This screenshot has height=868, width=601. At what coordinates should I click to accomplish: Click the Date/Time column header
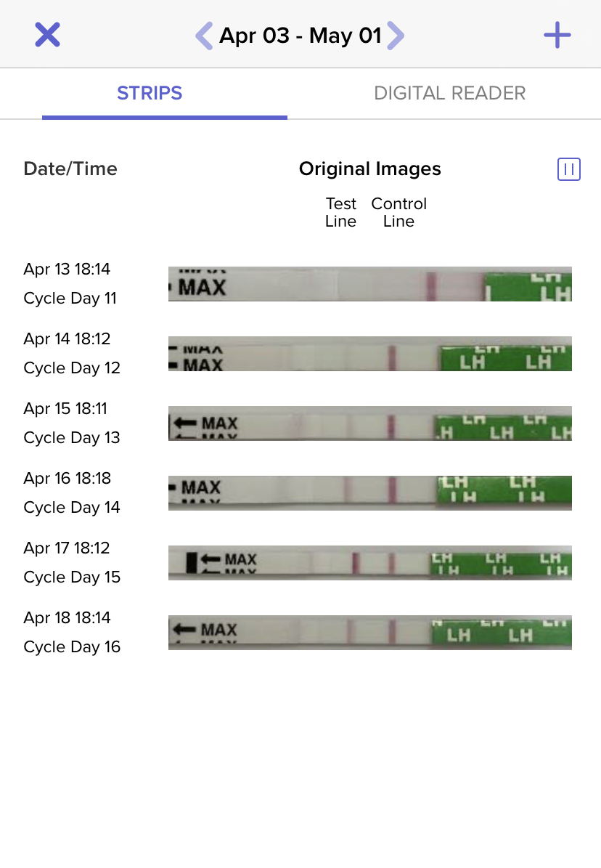tap(70, 169)
